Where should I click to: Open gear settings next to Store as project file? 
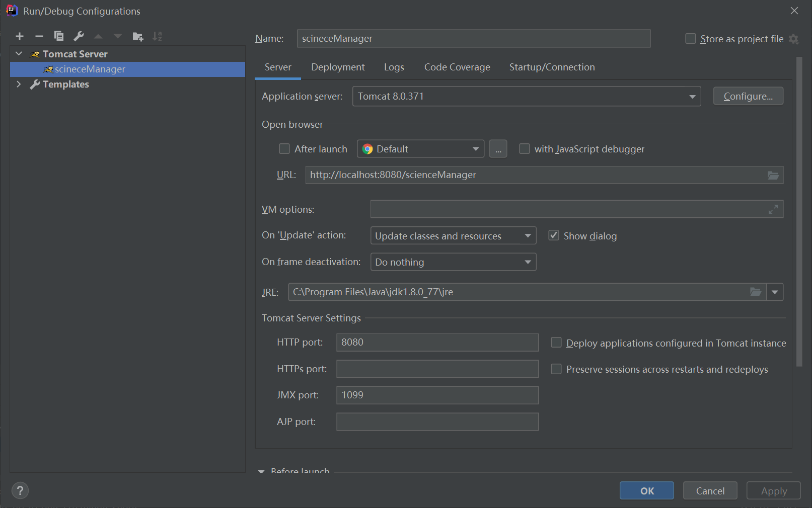click(794, 39)
